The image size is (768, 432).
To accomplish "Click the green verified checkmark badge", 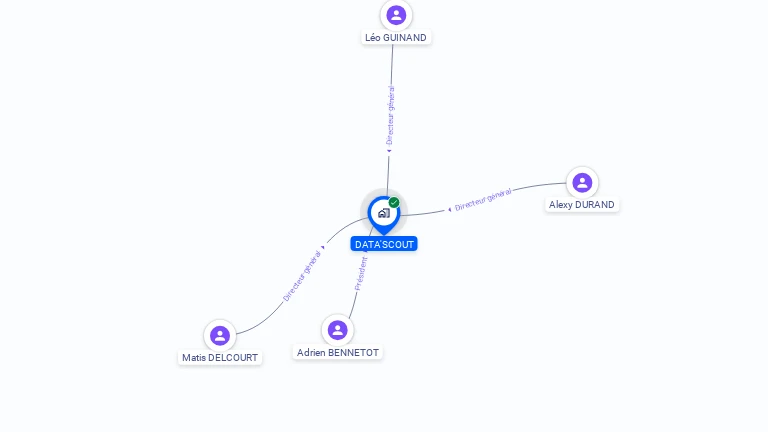I will 394,202.
